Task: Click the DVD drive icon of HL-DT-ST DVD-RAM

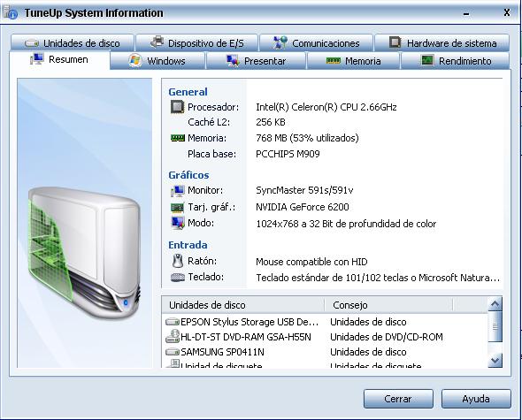Action: click(x=173, y=337)
